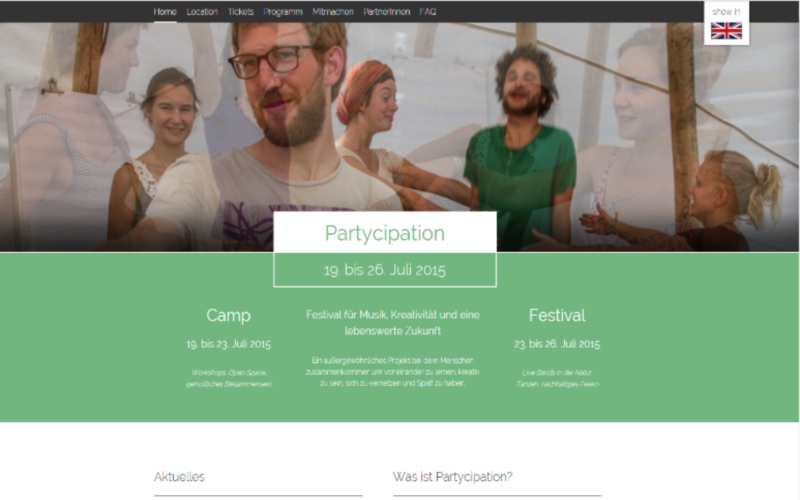Viewport: 800px width, 500px height.
Task: Open the Mitmachen menu entry
Action: pyautogui.click(x=333, y=12)
